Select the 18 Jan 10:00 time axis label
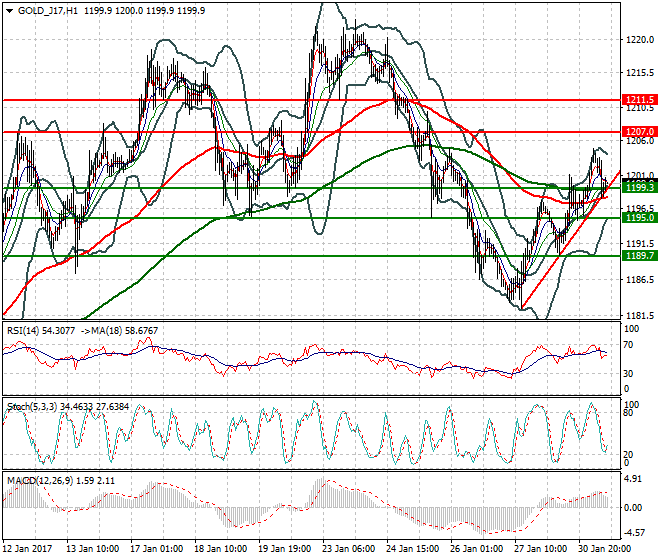The image size is (660, 560). (x=221, y=549)
